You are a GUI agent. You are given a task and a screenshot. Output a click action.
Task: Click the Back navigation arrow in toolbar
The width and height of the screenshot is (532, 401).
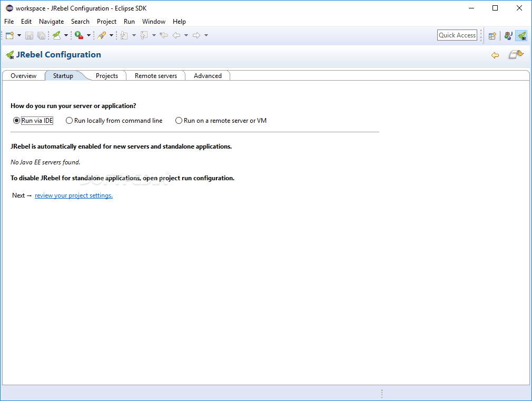[176, 35]
